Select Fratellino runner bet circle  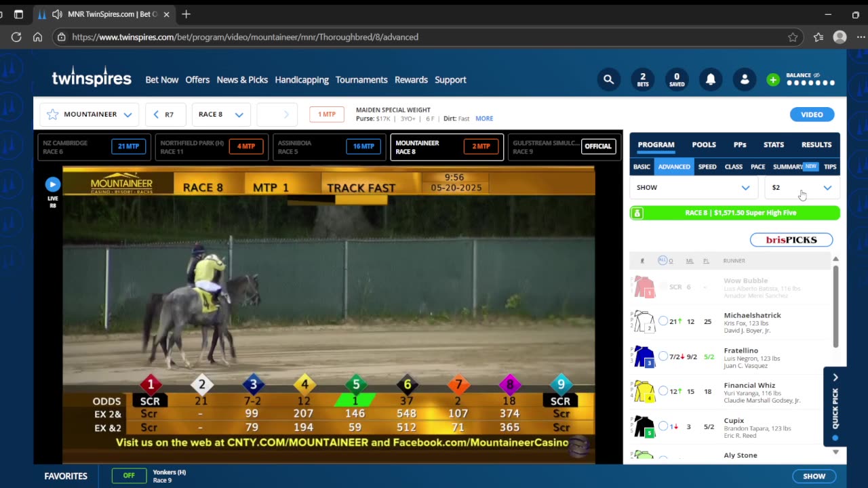coord(663,357)
